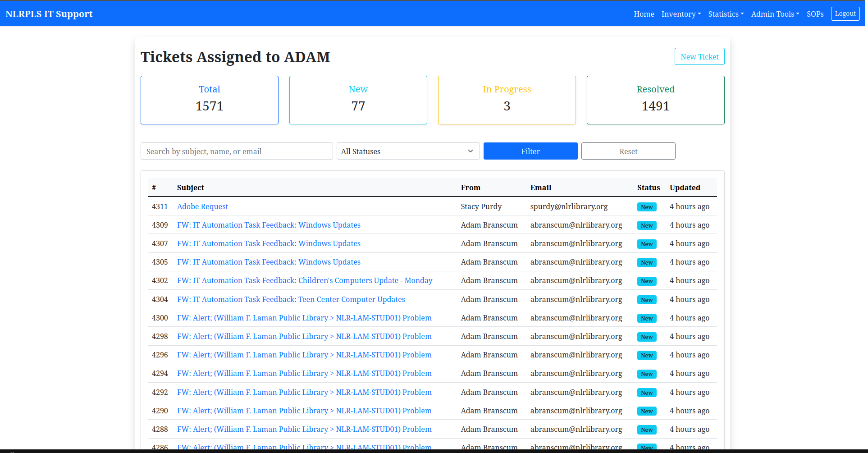This screenshot has width=868, height=453.
Task: Go to the Home page
Action: [644, 14]
